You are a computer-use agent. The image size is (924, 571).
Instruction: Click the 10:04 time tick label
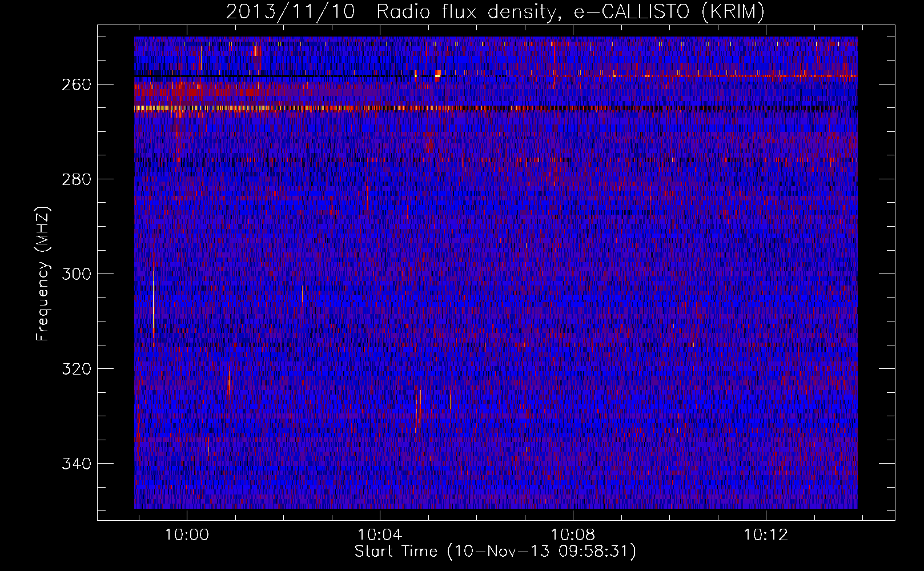[380, 535]
